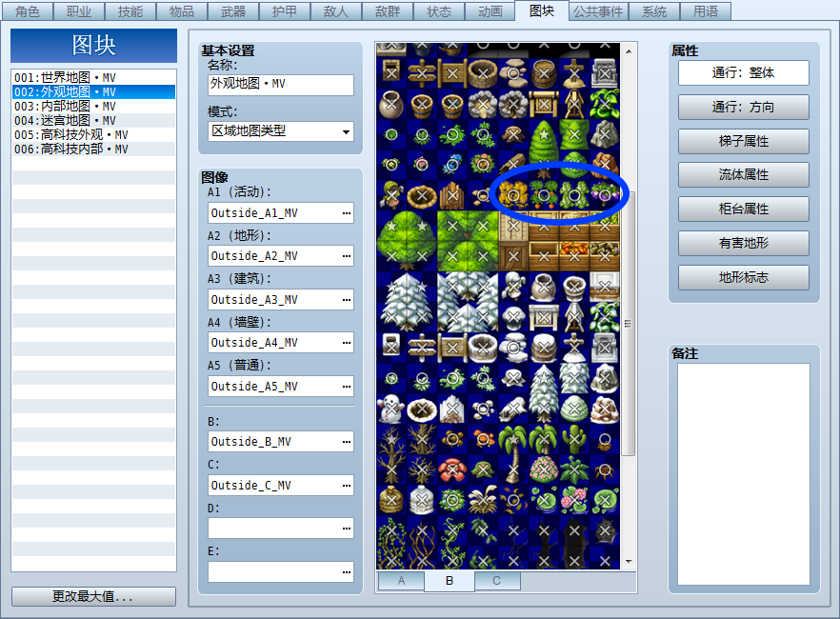This screenshot has width=840, height=619.
Task: Click the snow-covered stone well tile
Action: point(483,349)
